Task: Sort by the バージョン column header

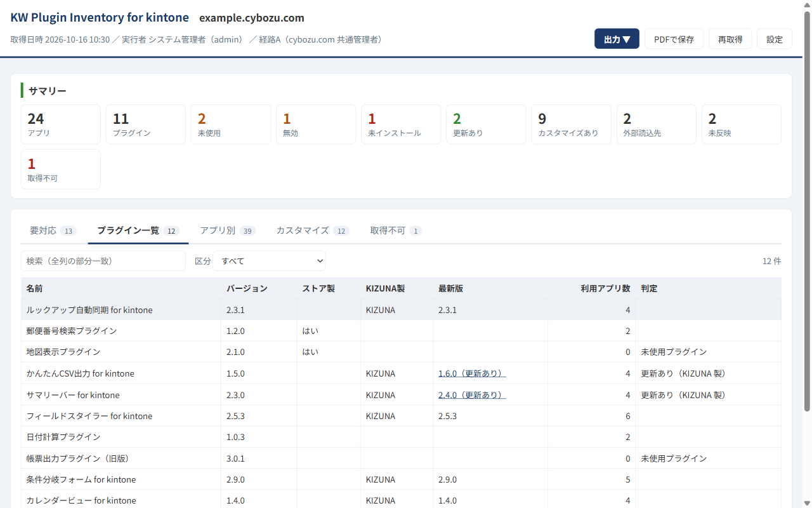Action: click(x=247, y=288)
